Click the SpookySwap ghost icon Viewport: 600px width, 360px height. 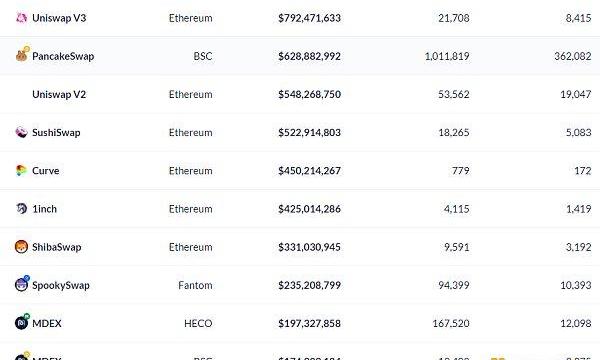coord(22,283)
